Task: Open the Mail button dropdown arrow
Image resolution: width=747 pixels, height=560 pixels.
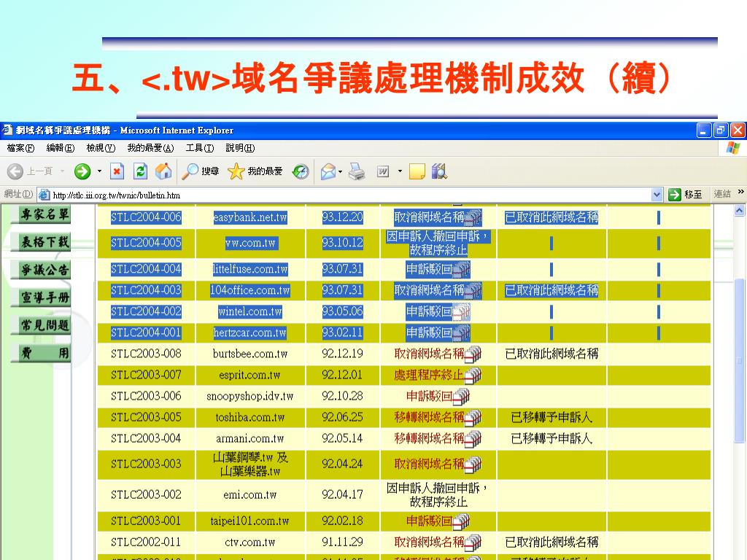Action: click(x=340, y=171)
